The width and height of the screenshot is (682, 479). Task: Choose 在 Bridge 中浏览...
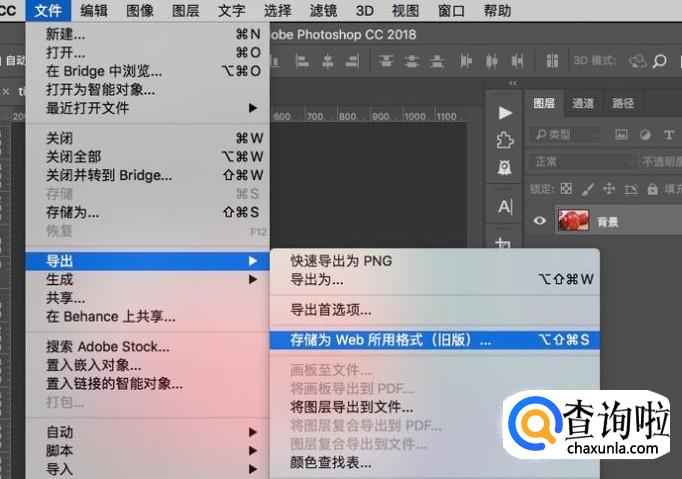point(148,71)
